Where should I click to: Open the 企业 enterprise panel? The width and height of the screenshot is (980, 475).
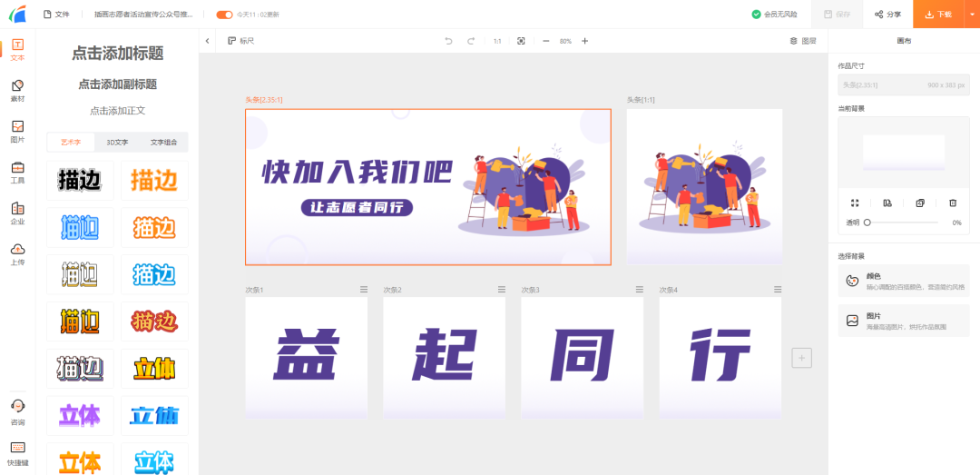point(17,213)
